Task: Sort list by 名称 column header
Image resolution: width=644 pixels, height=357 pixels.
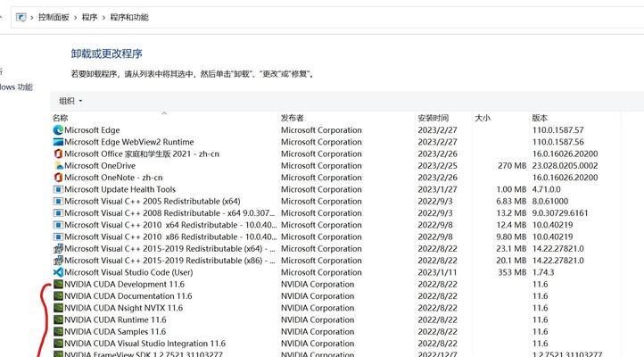Action: click(61, 118)
